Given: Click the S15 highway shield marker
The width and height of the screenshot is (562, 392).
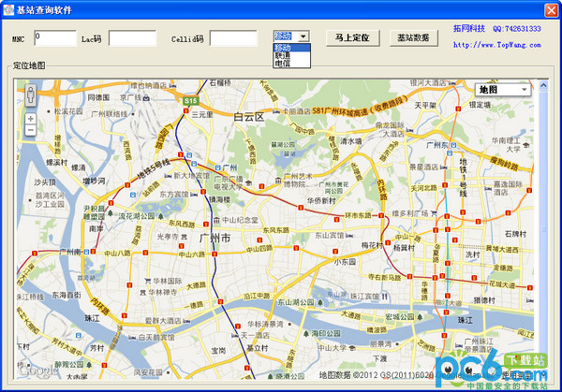Looking at the screenshot, I should coord(191,98).
